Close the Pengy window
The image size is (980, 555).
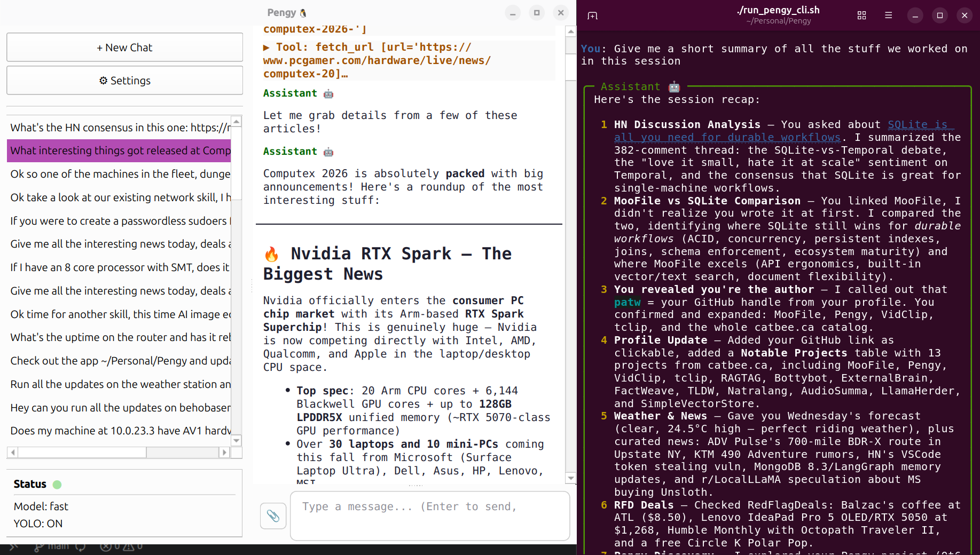(x=561, y=13)
